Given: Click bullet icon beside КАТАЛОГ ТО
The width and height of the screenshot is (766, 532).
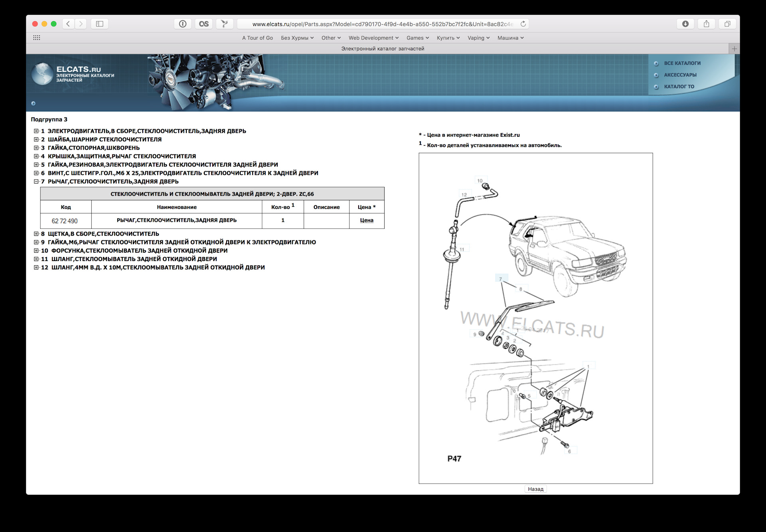Looking at the screenshot, I should click(656, 87).
